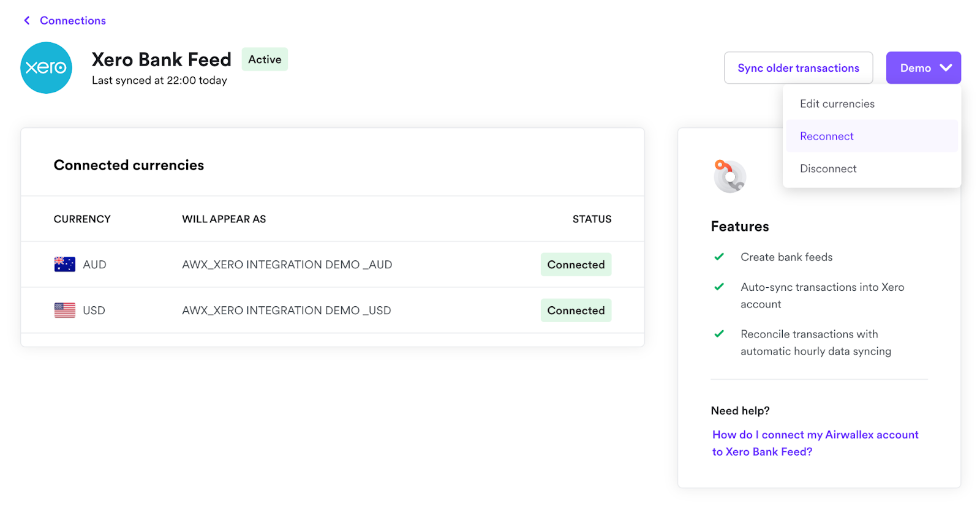This screenshot has width=980, height=512.
Task: Click the Connected currencies heading
Action: (129, 165)
